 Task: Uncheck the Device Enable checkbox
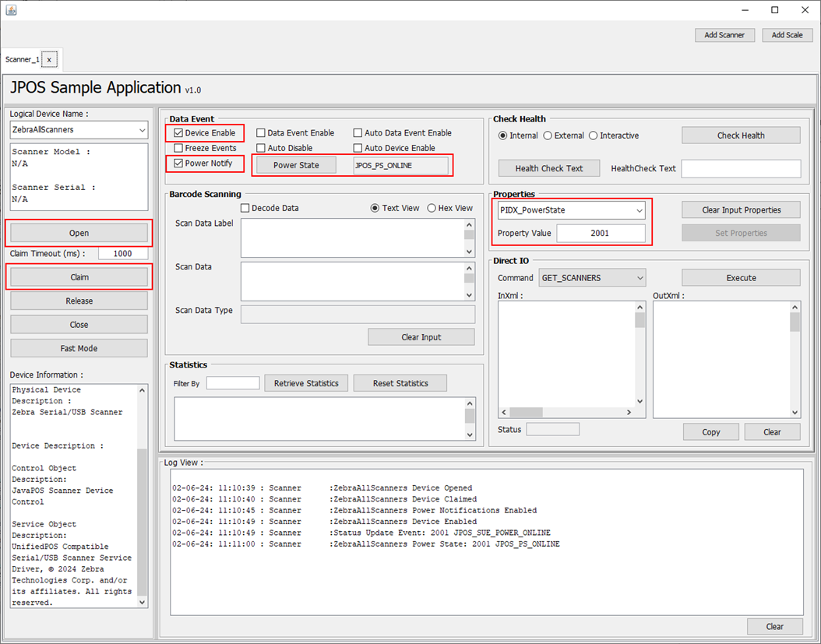tap(178, 133)
